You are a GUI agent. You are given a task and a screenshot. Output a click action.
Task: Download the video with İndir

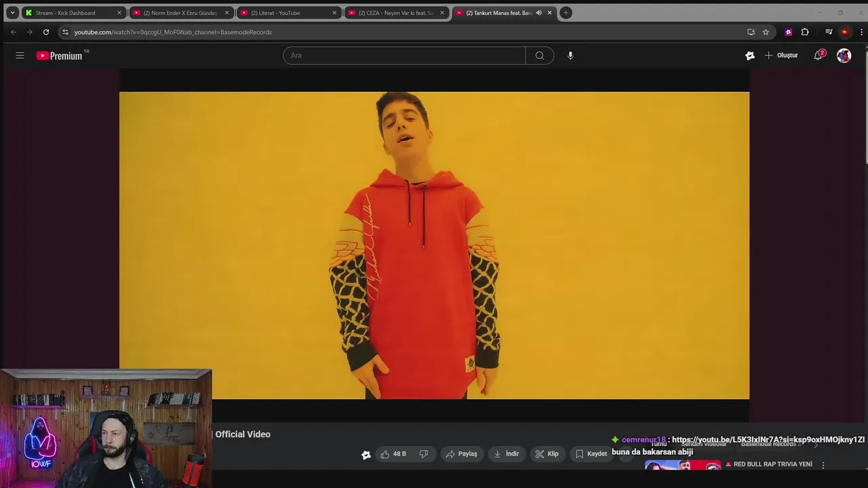pos(507,454)
